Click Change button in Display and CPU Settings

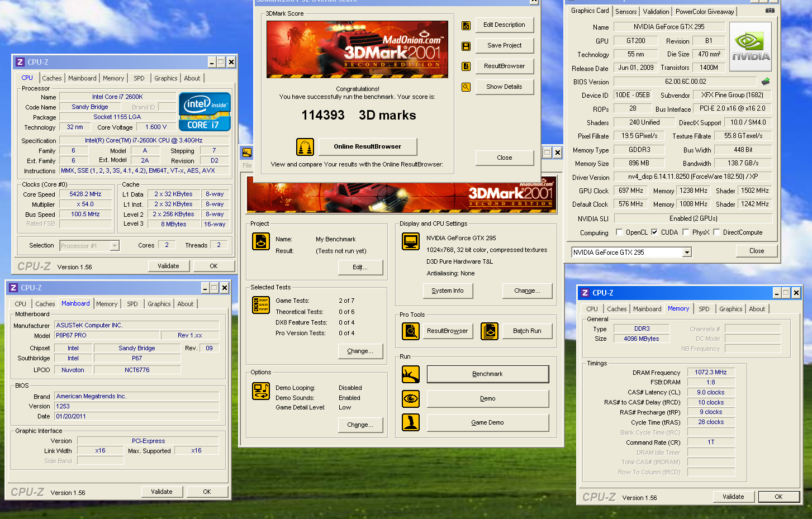click(528, 291)
